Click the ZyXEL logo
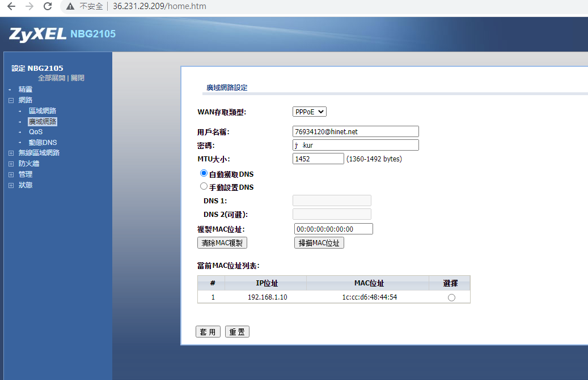Screen dimensions: 588x380 click(x=37, y=34)
